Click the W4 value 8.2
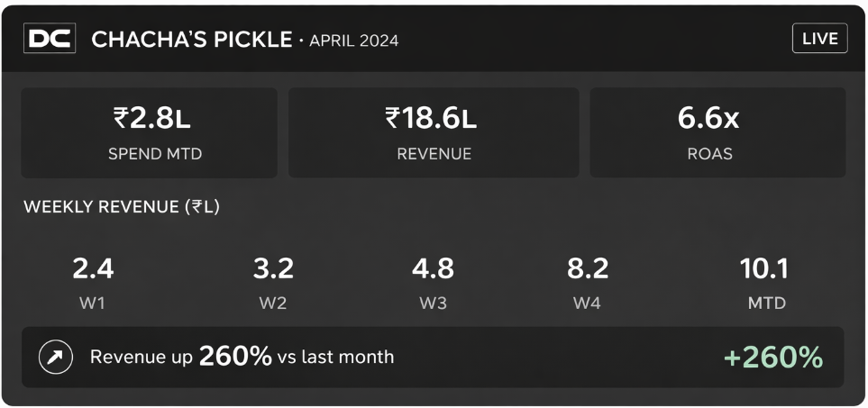The height and width of the screenshot is (408, 868). (587, 268)
